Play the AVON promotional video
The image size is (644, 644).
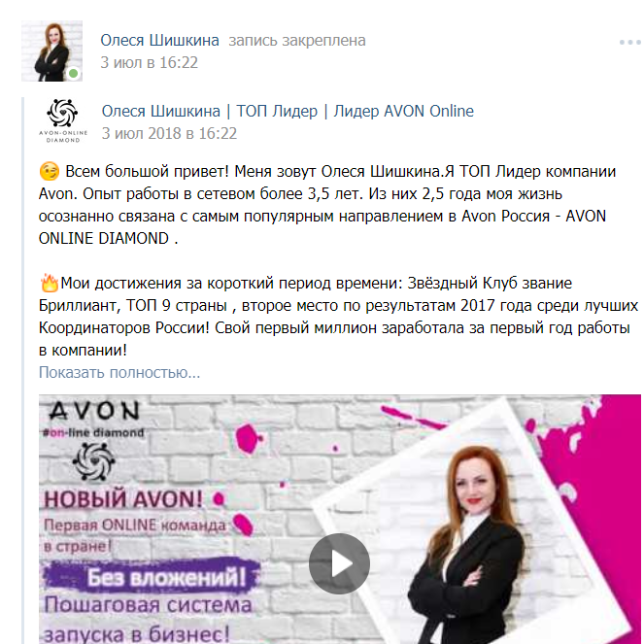tap(339, 563)
